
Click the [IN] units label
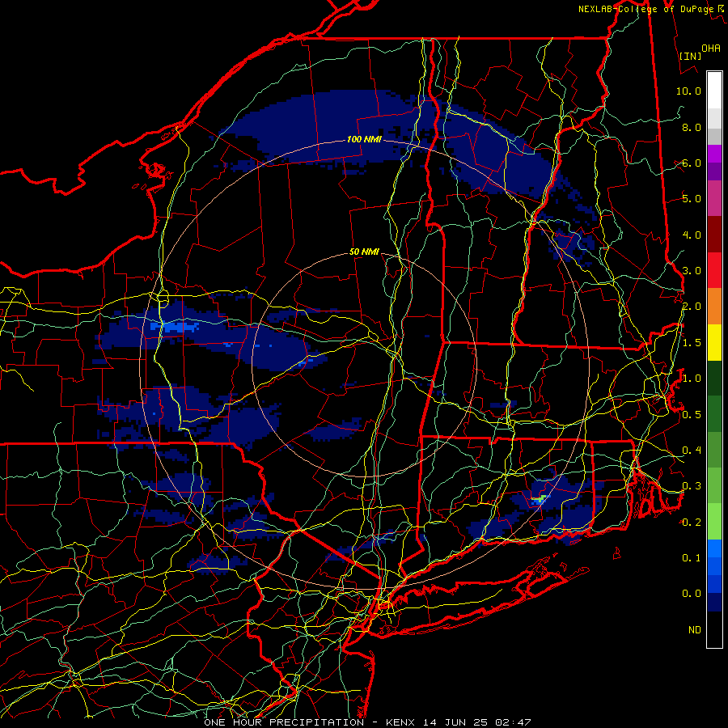690,56
